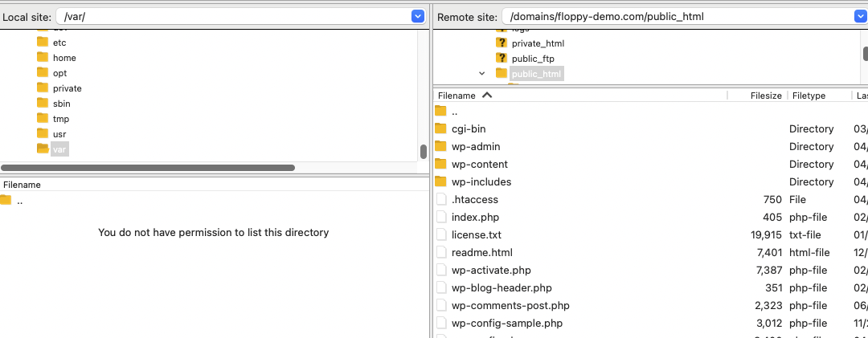
Task: Click the license.txt file icon
Action: [x=440, y=234]
